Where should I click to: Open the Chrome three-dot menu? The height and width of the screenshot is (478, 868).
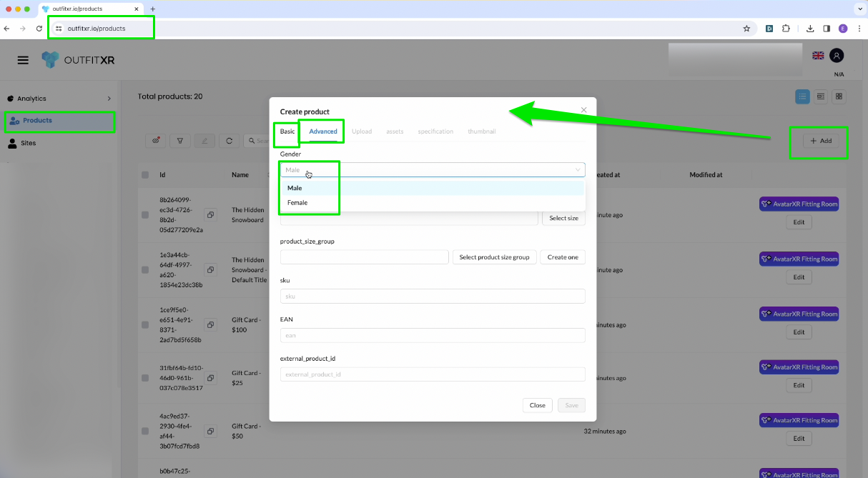859,29
